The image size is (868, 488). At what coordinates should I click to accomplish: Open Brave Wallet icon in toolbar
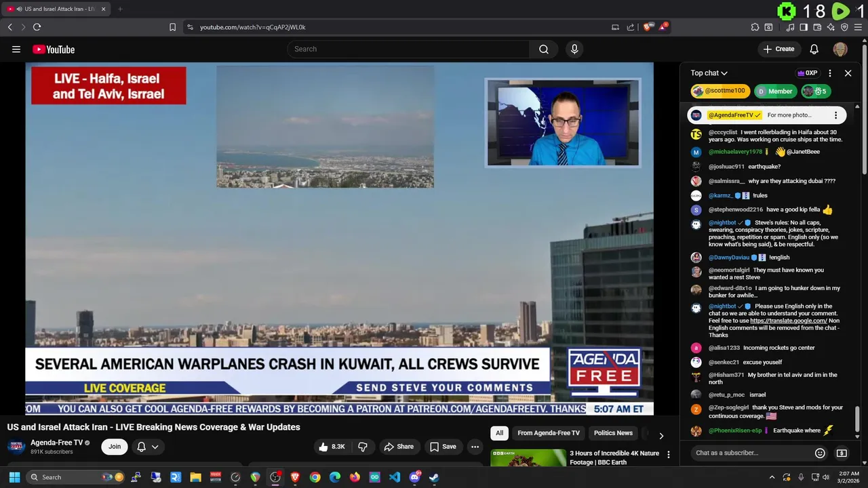tap(817, 27)
